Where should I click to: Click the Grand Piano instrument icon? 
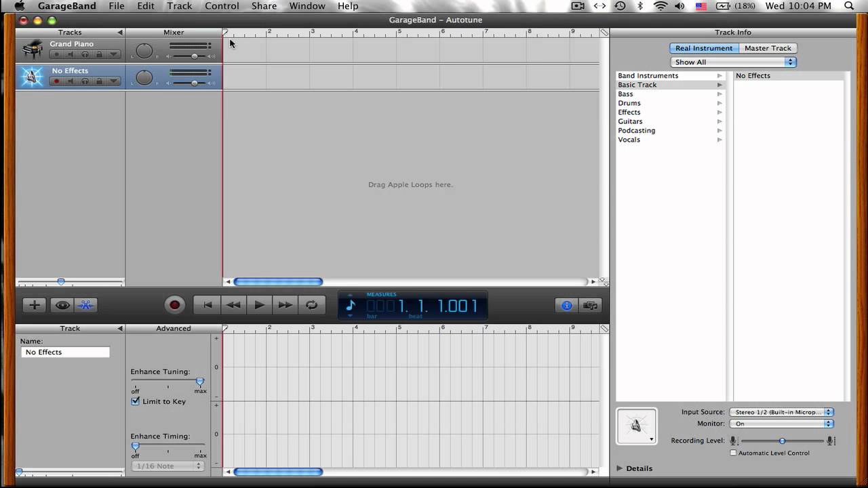point(32,50)
